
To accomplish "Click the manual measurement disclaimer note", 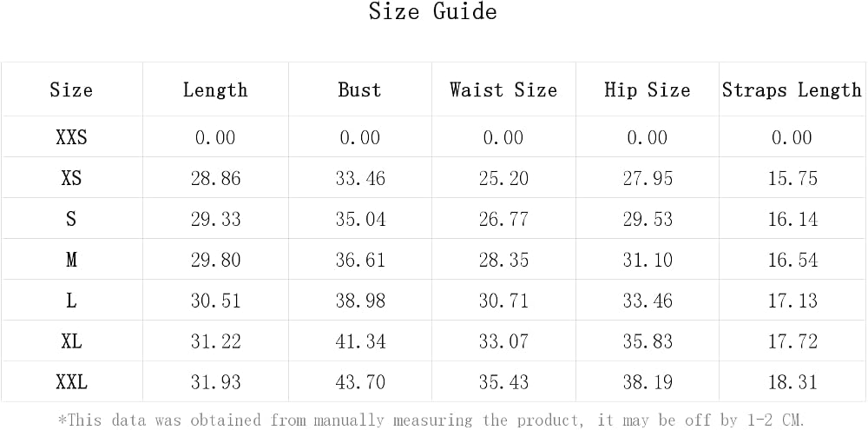I will tap(431, 420).
